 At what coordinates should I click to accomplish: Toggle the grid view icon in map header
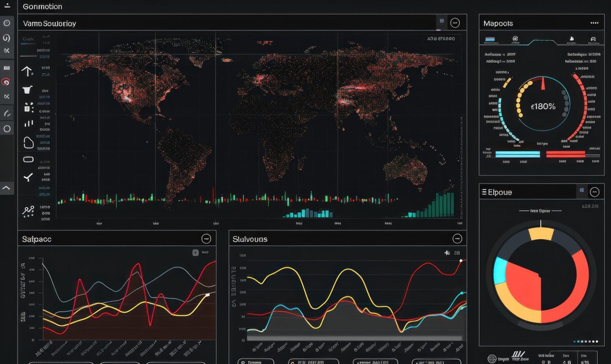[x=441, y=22]
